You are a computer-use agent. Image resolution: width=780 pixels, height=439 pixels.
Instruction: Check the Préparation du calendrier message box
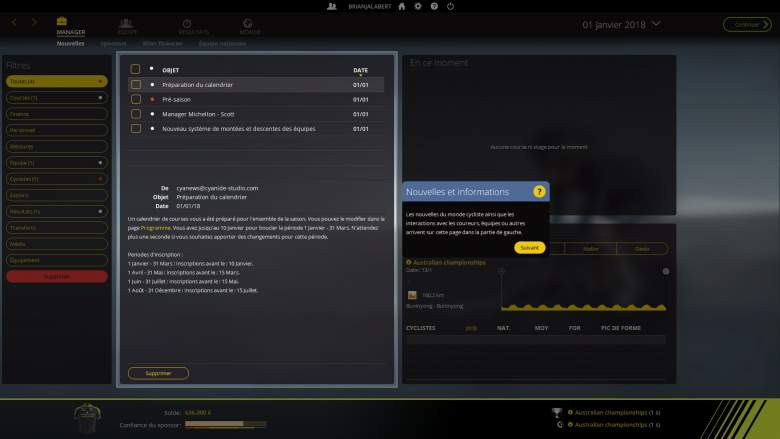(x=135, y=85)
